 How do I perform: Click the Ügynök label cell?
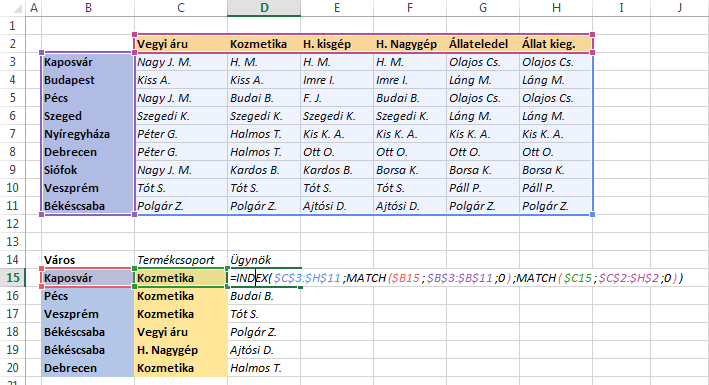(264, 260)
